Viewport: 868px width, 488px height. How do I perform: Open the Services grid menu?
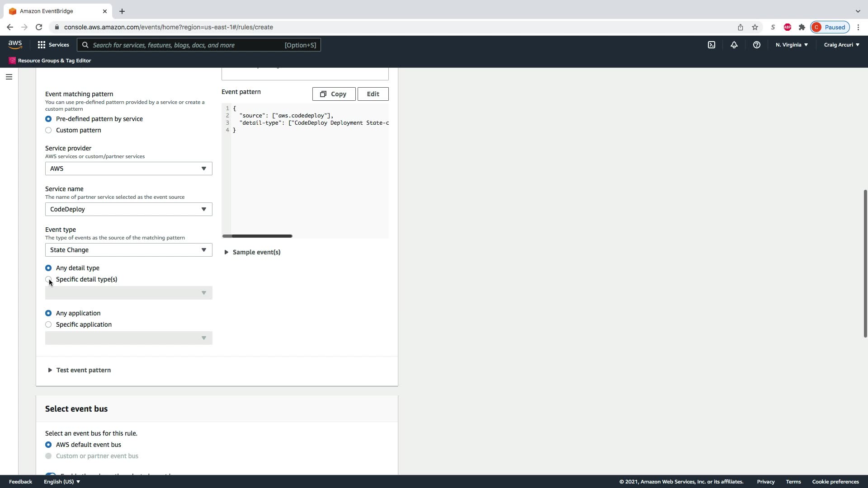pyautogui.click(x=53, y=45)
